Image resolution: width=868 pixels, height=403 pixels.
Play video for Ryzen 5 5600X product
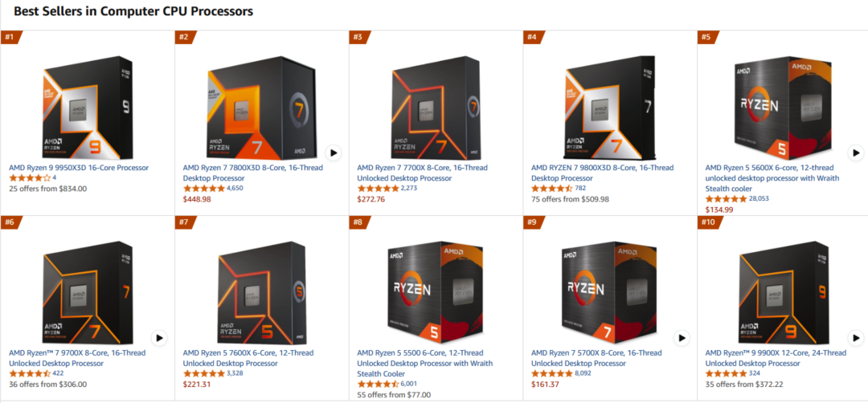[855, 153]
